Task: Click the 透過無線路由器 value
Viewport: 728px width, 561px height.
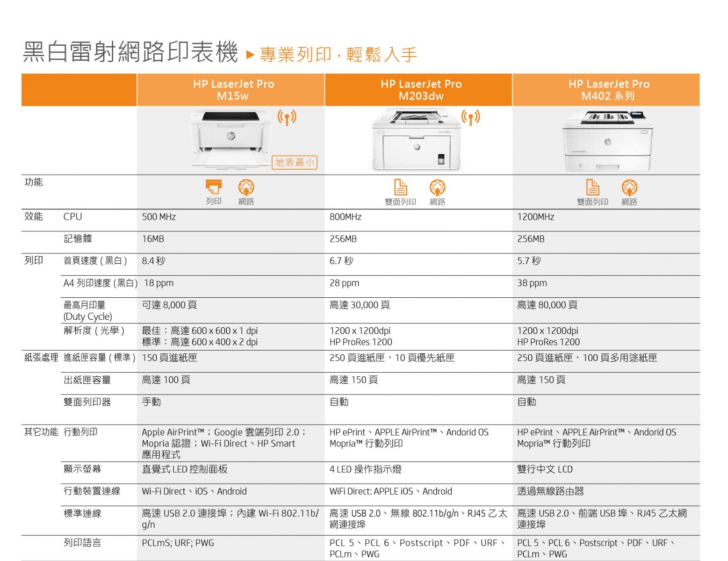Action: [550, 491]
